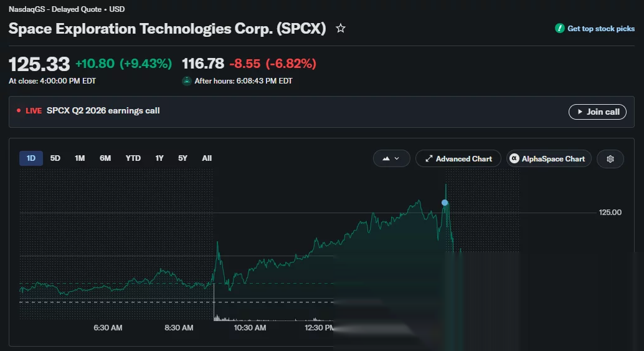The width and height of the screenshot is (644, 351).
Task: Click SPCX Q2 2026 earnings call text
Action: [103, 110]
